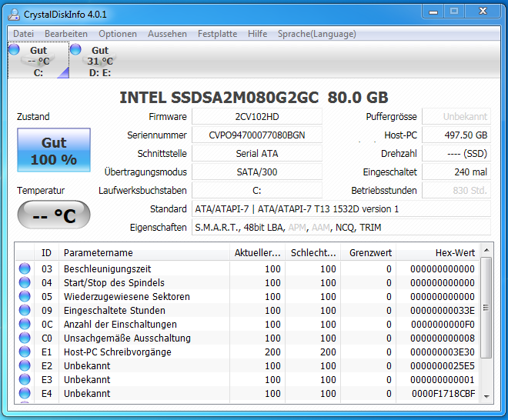
Task: Click status icon for row E4
Action: pos(25,393)
